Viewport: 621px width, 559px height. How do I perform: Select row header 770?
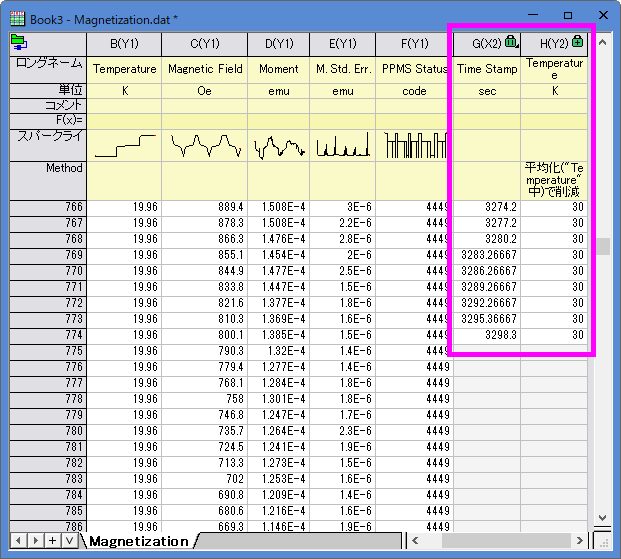(x=48, y=271)
